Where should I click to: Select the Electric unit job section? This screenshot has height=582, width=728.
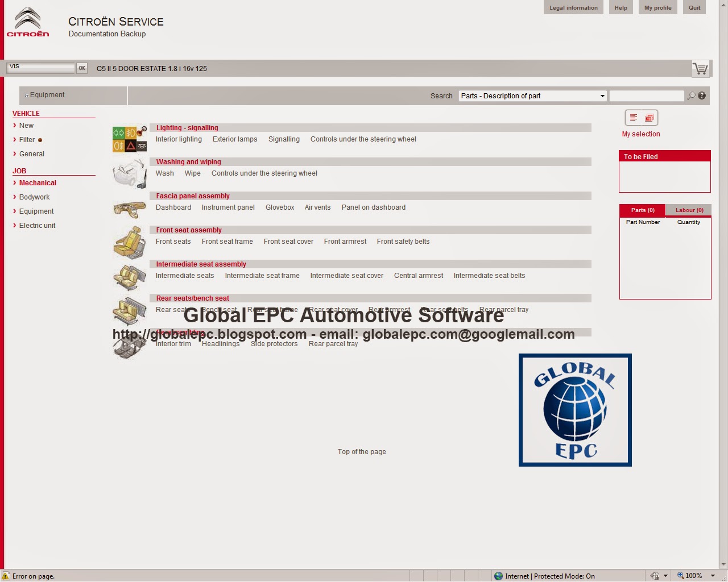(37, 226)
